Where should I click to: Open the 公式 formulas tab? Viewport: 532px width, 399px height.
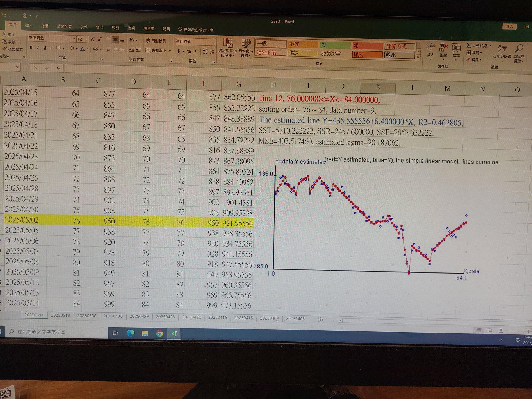[84, 27]
